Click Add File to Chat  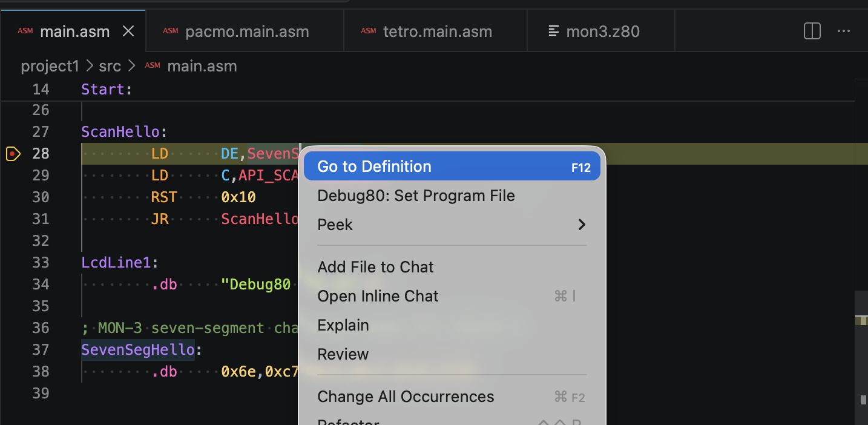click(x=452, y=267)
